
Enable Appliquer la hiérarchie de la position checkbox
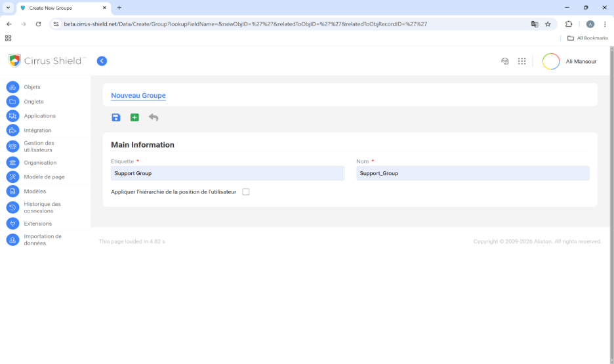coord(246,192)
